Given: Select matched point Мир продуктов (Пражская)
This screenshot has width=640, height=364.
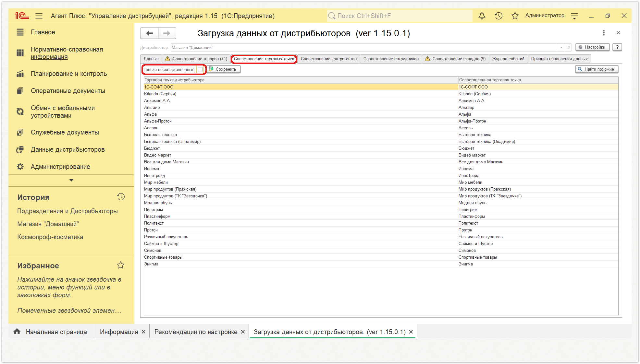Looking at the screenshot, I should pyautogui.click(x=538, y=189).
